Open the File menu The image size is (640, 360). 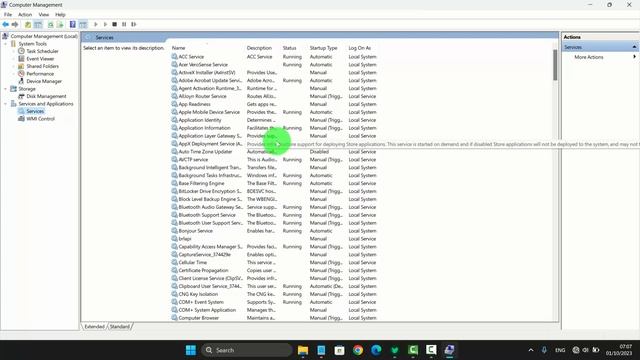(8, 15)
